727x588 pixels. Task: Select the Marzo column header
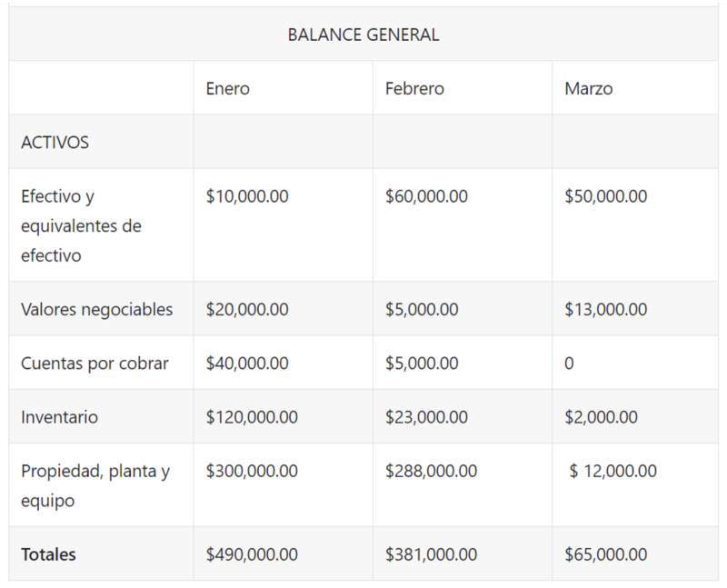[x=588, y=89]
